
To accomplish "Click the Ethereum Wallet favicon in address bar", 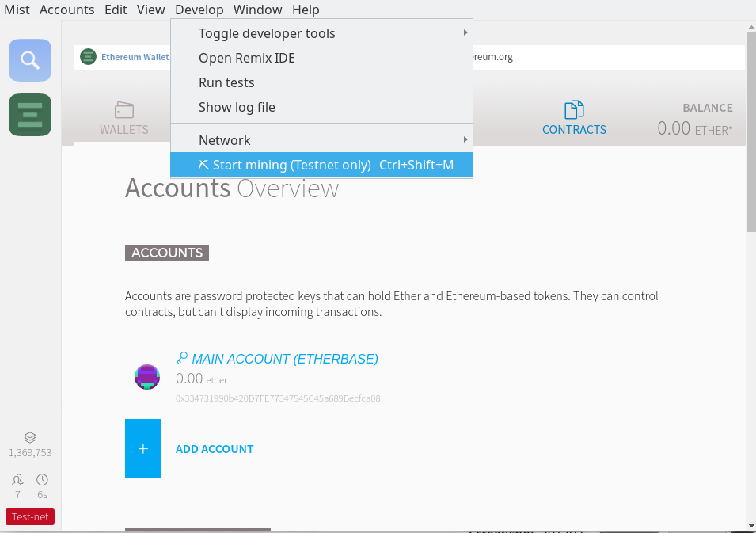I will tap(88, 57).
